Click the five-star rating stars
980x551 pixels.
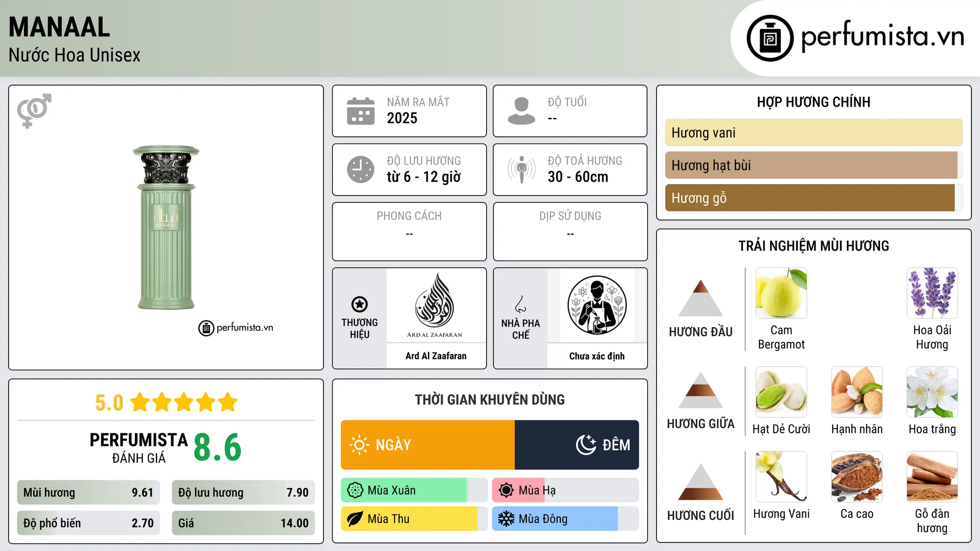(184, 402)
